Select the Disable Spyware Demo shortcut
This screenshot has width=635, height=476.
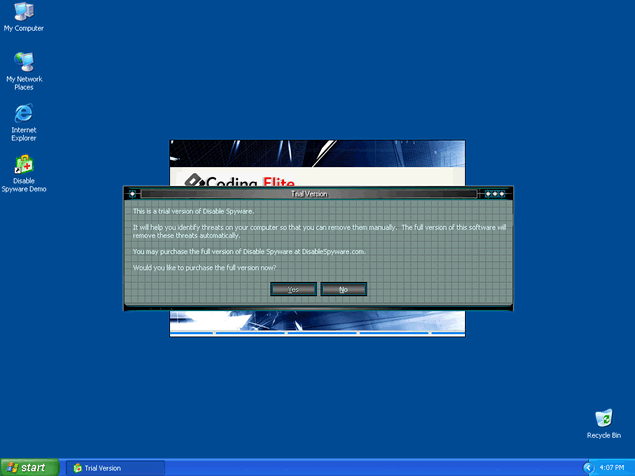click(23, 165)
